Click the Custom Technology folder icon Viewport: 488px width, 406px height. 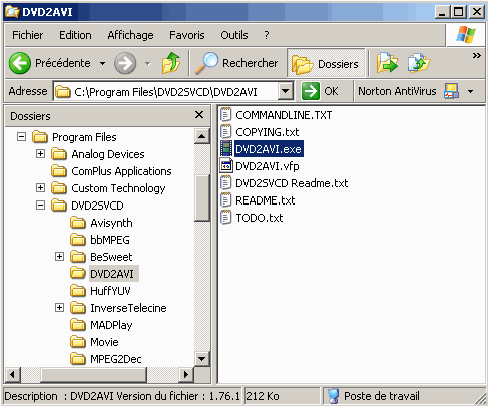pos(59,188)
